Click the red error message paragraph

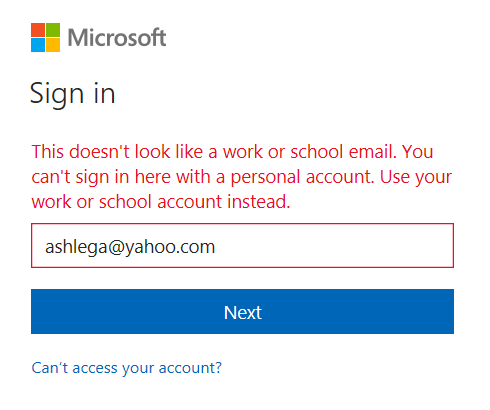[242, 177]
